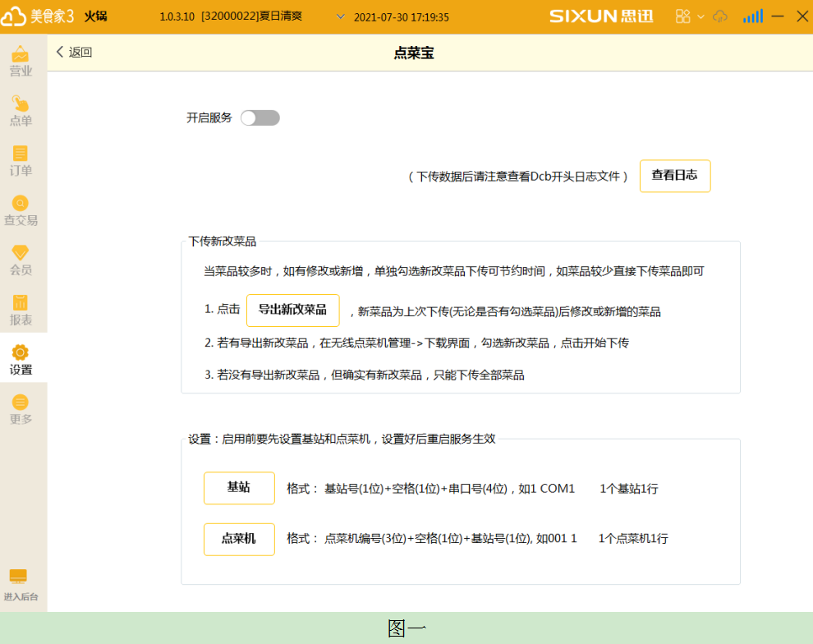Image resolution: width=813 pixels, height=644 pixels.
Task: Open the 订单 orders section
Action: [21, 161]
